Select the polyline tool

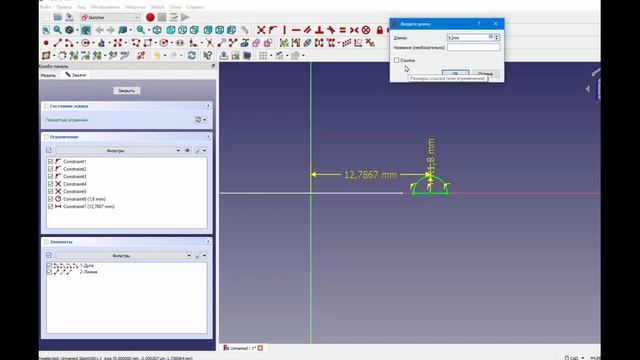(x=136, y=43)
